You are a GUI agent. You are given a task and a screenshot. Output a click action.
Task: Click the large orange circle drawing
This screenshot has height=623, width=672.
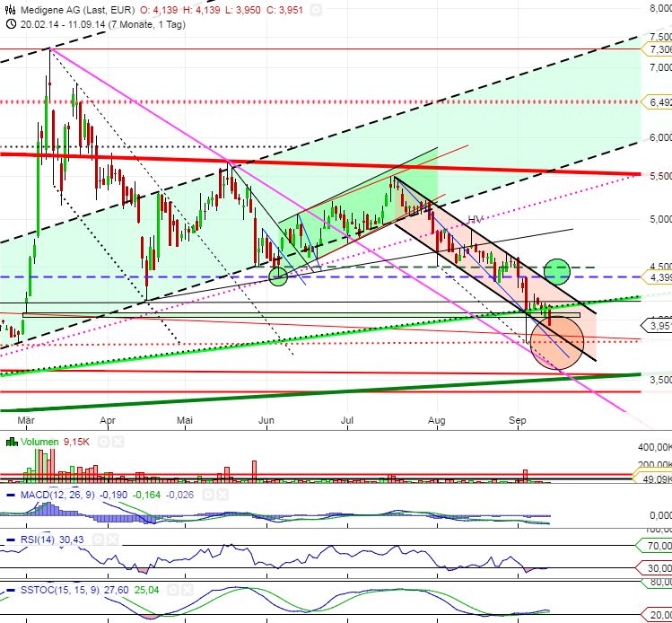(x=557, y=342)
